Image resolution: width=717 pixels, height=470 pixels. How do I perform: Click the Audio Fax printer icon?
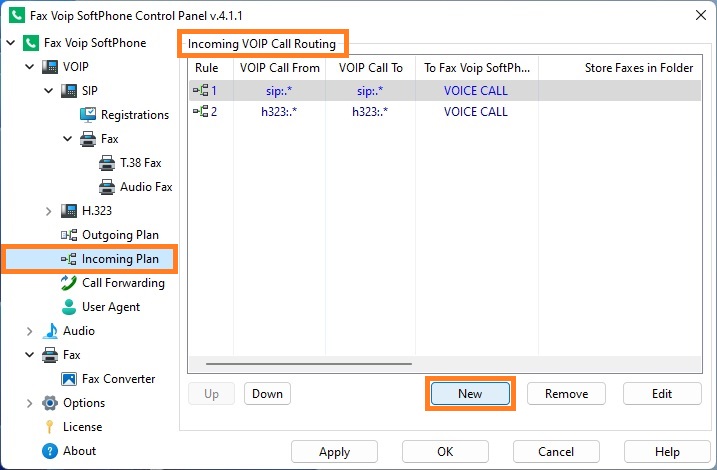point(107,187)
